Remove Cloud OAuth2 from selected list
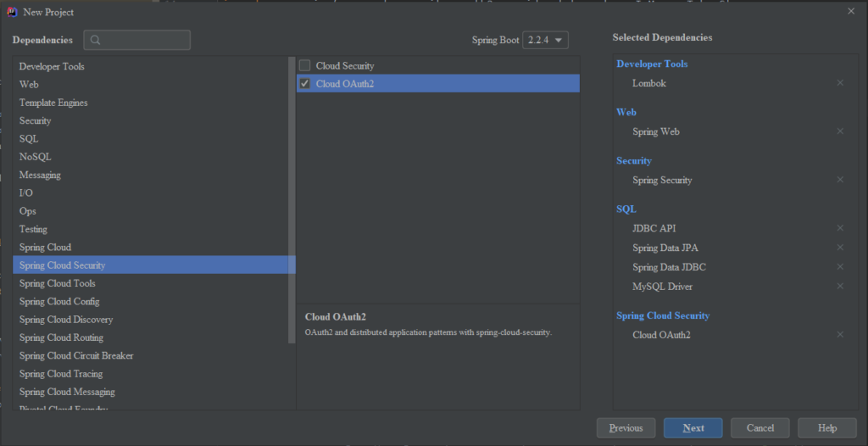 point(840,335)
